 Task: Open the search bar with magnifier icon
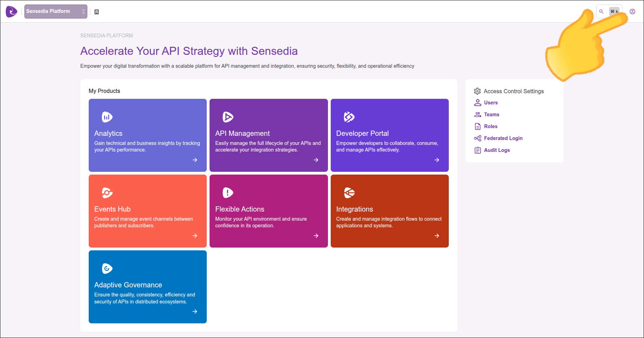(601, 12)
